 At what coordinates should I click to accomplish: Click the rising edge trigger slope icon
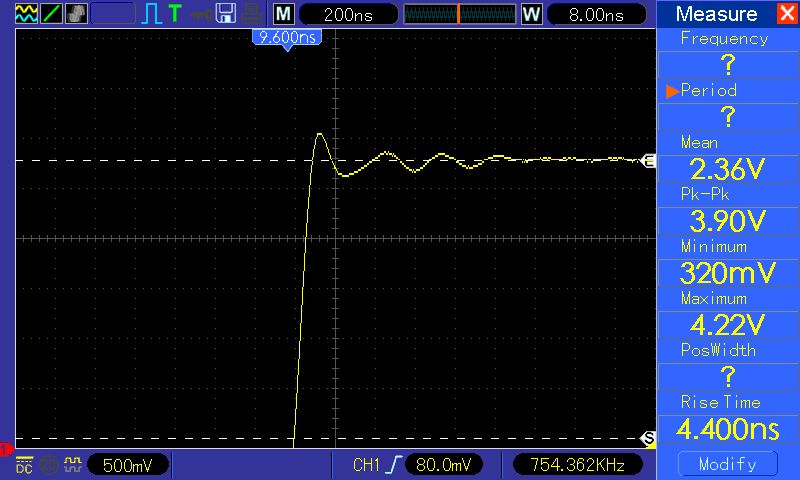click(x=394, y=465)
